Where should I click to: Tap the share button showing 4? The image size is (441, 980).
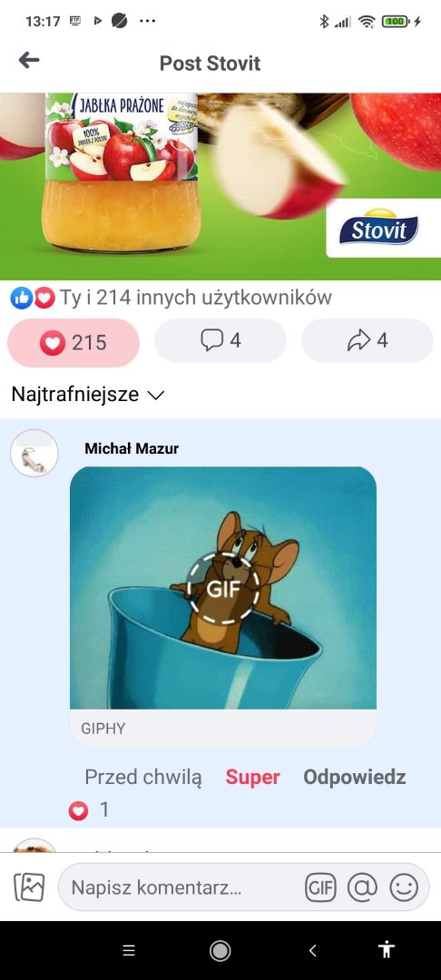(x=367, y=340)
